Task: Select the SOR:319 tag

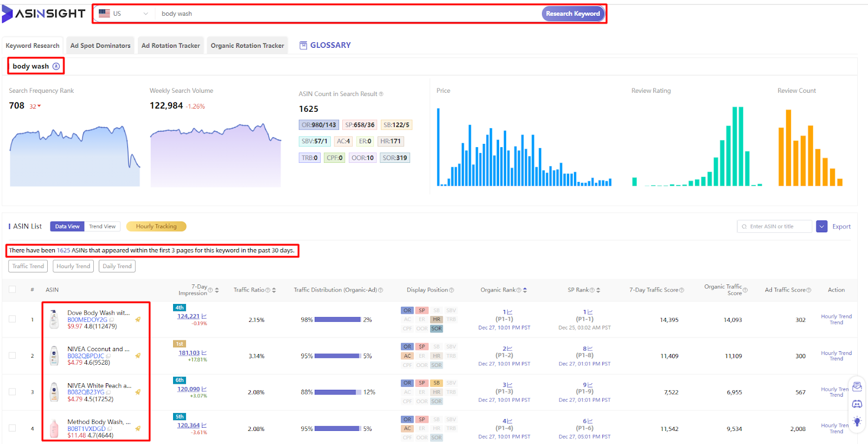Action: (x=395, y=158)
